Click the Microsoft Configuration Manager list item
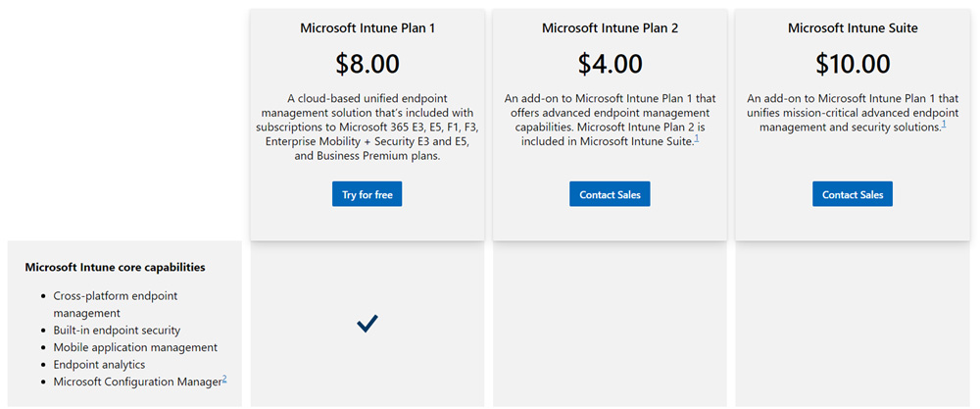The height and width of the screenshot is (409, 980). (137, 382)
